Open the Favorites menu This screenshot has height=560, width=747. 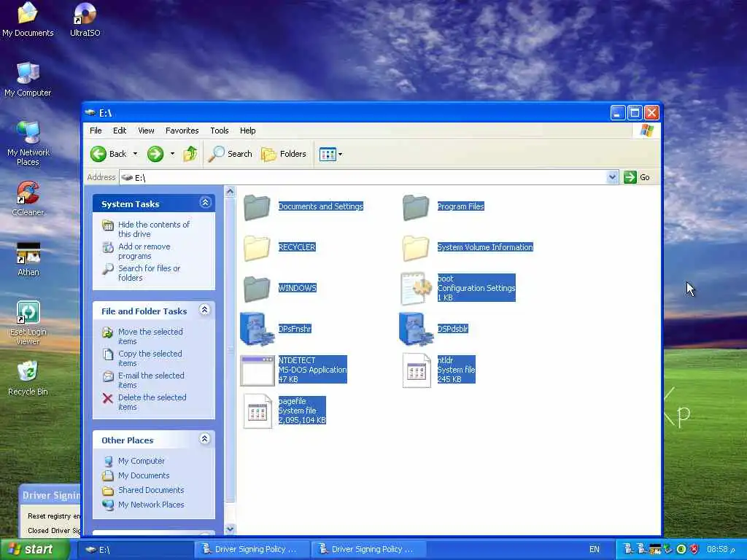[182, 131]
